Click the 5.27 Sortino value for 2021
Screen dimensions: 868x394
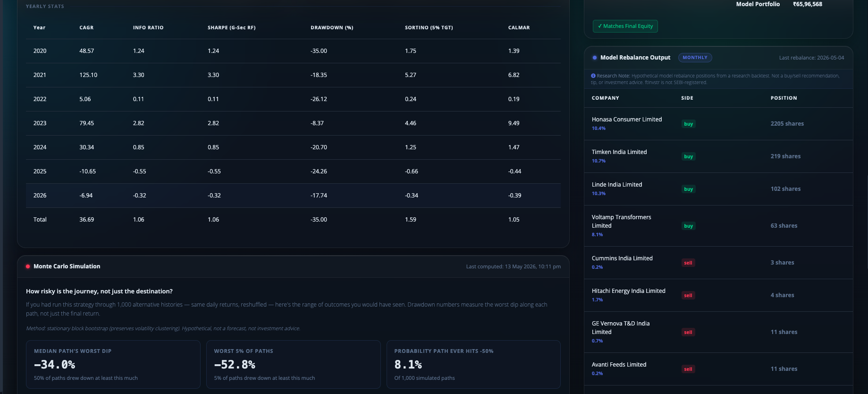411,75
